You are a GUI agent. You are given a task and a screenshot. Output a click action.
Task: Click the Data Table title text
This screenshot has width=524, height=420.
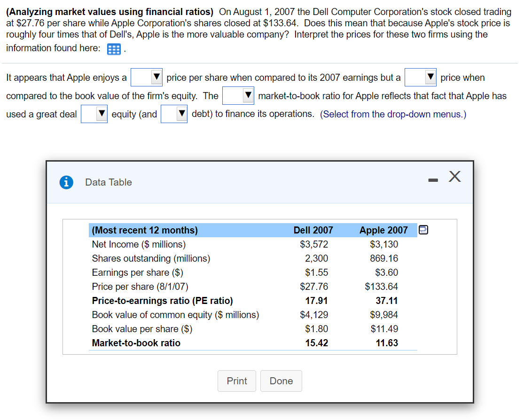108,182
